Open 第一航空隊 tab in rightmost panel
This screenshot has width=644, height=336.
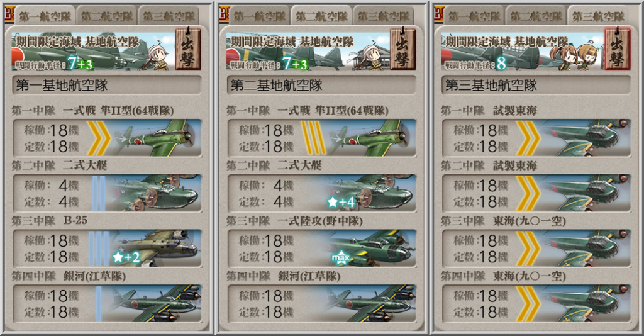pos(474,16)
